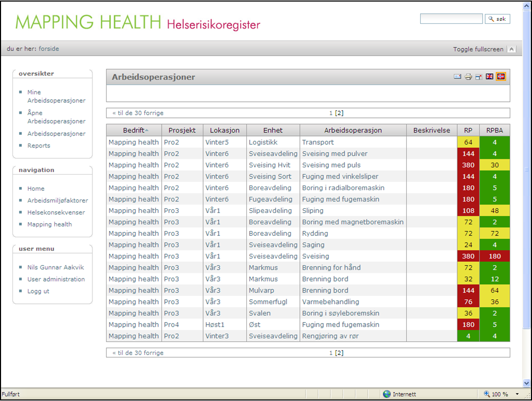
Task: Click the email/envelope icon in Arbeidsoperasjoner header
Action: click(x=457, y=77)
